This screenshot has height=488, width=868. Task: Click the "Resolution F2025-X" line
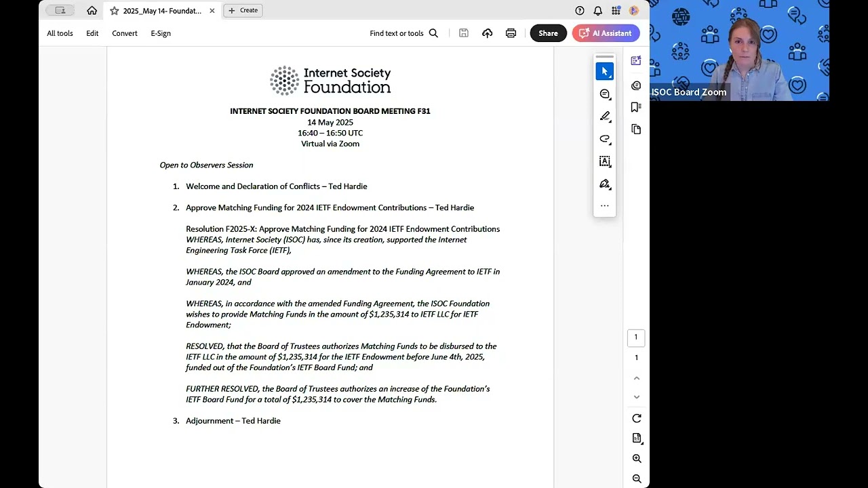pyautogui.click(x=343, y=229)
